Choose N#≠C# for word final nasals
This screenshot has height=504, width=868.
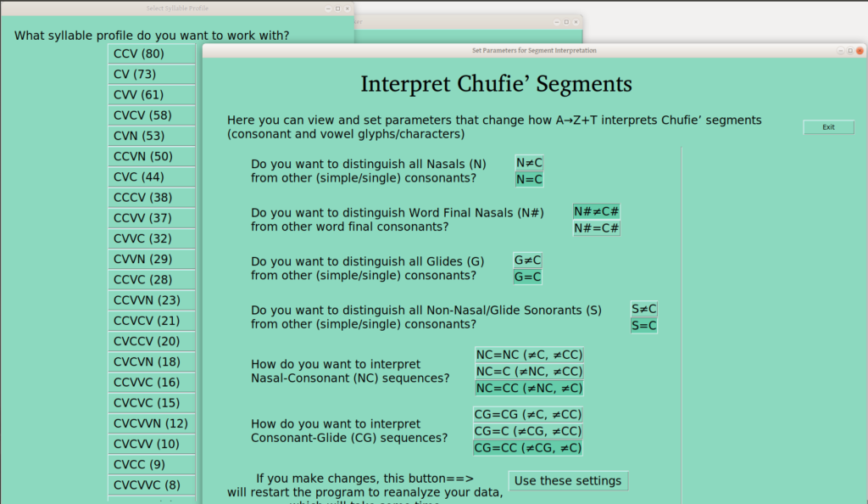click(x=596, y=211)
